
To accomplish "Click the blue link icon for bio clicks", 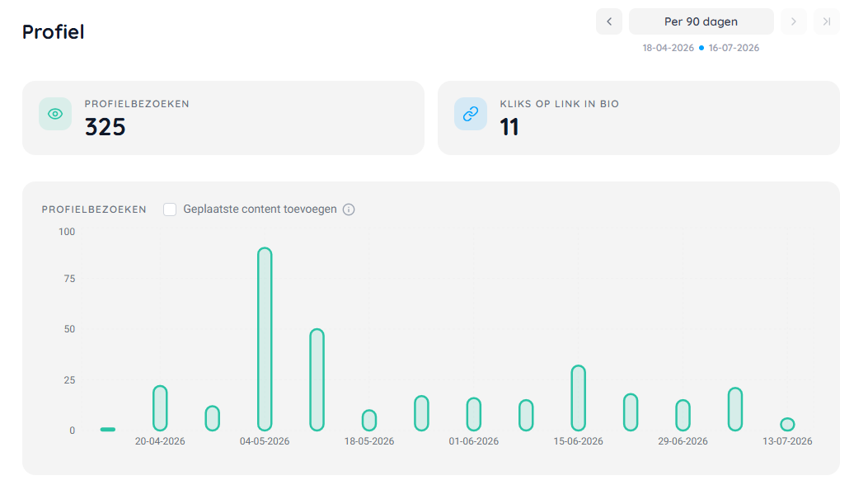I will click(x=471, y=114).
